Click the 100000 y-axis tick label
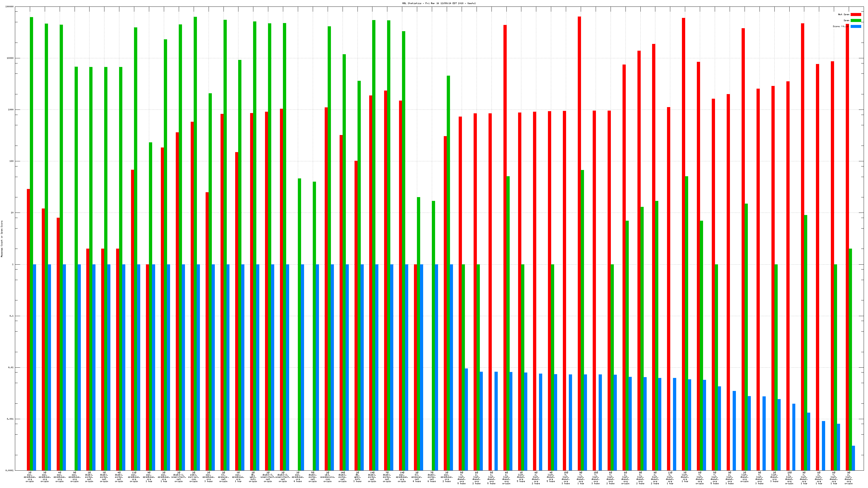Image resolution: width=868 pixels, height=488 pixels. 10,7
